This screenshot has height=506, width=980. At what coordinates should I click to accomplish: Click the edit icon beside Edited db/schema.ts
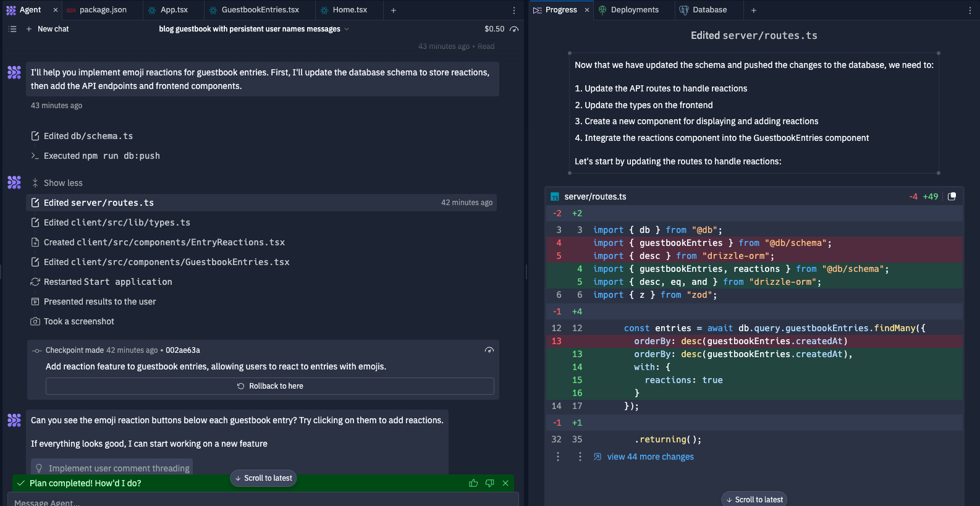tap(35, 136)
